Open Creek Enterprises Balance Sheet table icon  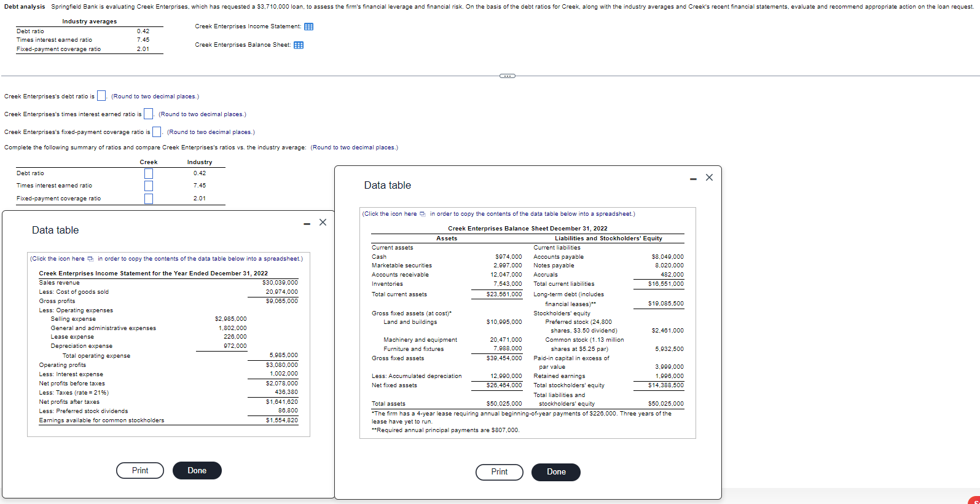pyautogui.click(x=299, y=45)
